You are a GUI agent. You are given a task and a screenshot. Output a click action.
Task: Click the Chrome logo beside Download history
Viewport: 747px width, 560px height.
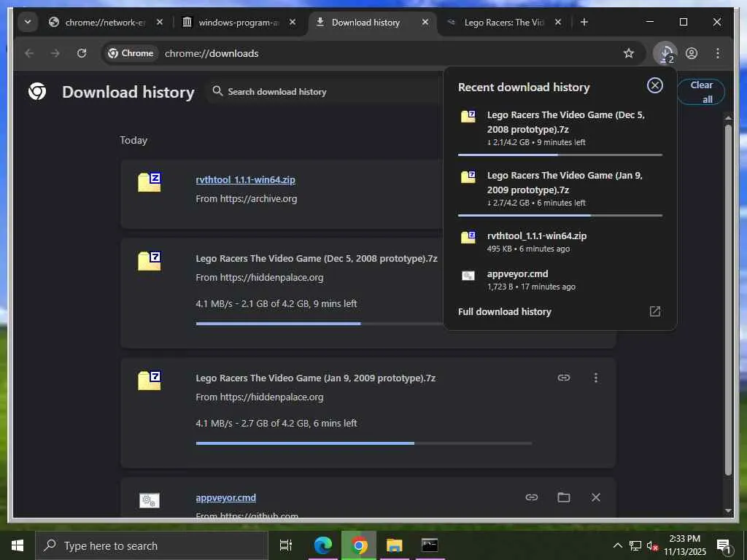click(37, 91)
